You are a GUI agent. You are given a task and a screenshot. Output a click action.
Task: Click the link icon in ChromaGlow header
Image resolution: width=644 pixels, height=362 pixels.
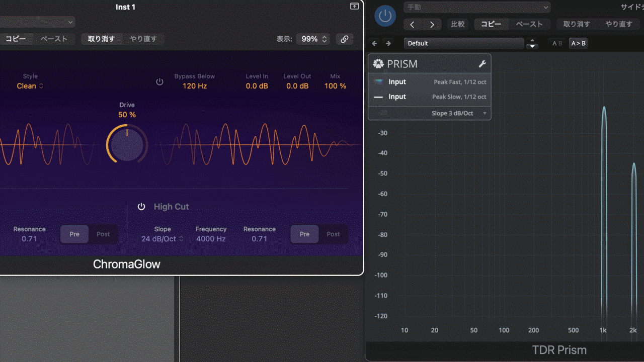point(345,39)
